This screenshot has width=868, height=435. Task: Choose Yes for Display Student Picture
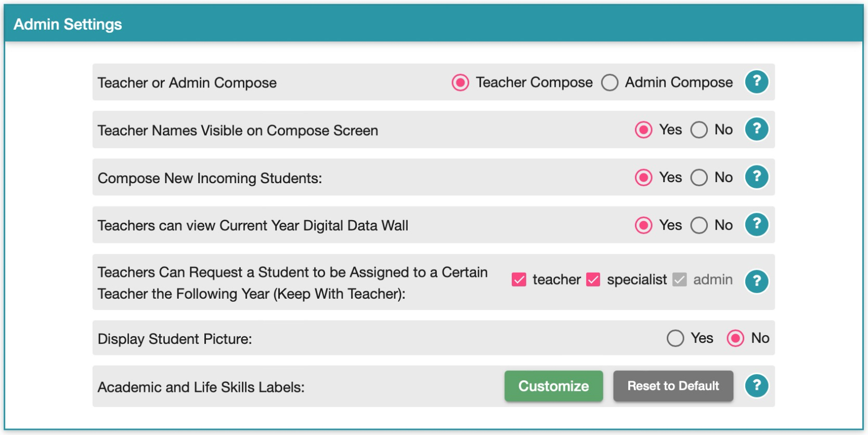click(675, 338)
